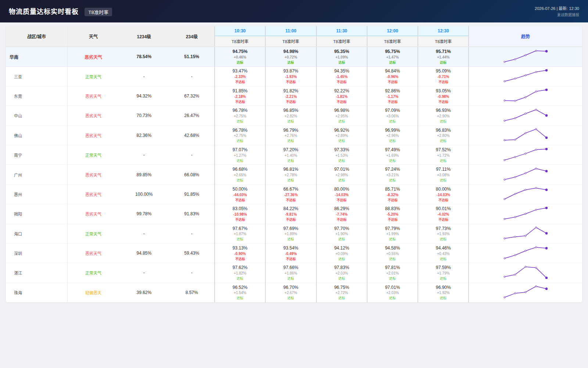The width and height of the screenshot is (588, 368).
Task: Select the 11:00 time column header
Action: [x=291, y=31]
